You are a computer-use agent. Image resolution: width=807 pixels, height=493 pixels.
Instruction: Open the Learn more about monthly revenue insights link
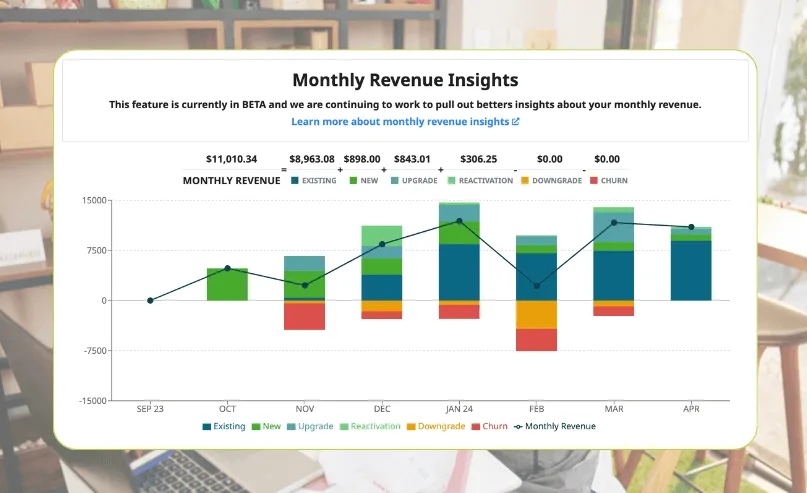click(x=400, y=122)
